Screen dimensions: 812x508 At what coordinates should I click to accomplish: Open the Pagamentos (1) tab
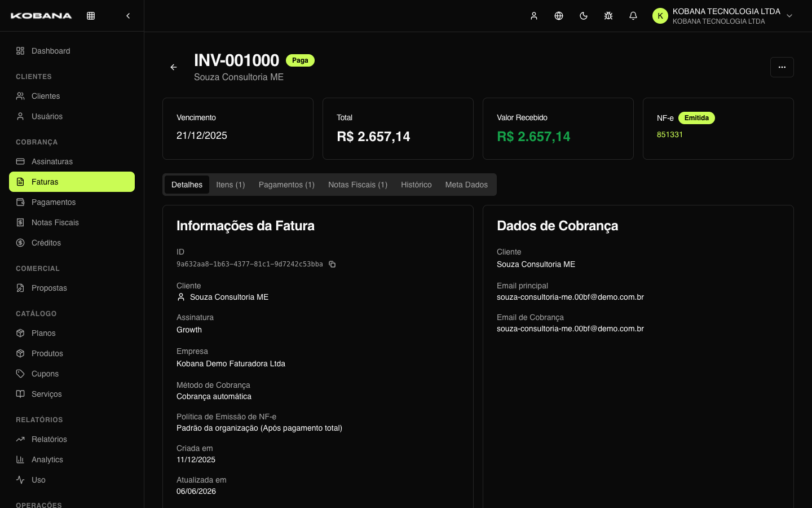click(x=286, y=185)
